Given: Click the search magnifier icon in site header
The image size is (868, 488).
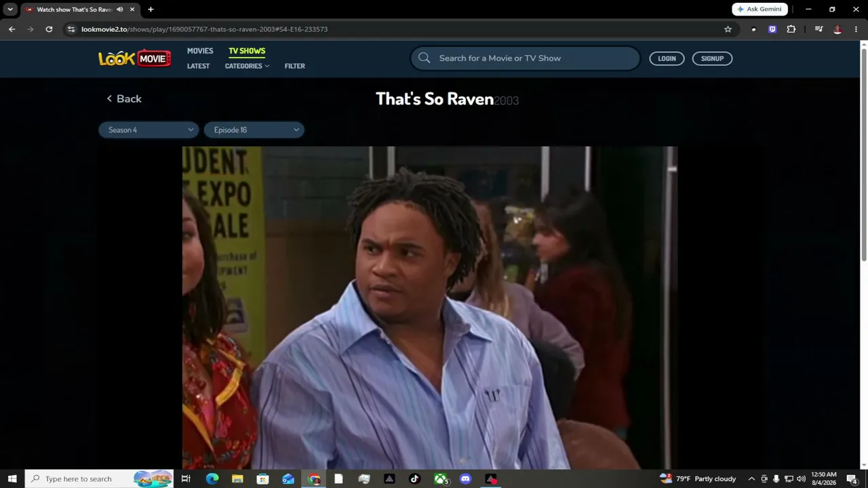Looking at the screenshot, I should click(x=425, y=58).
